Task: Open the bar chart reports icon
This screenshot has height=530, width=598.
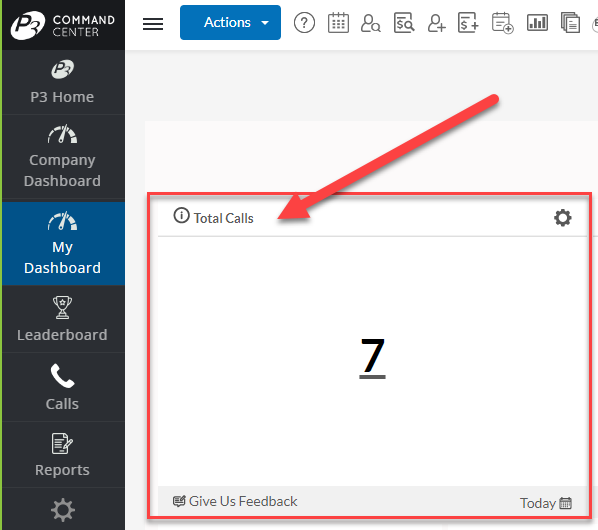Action: (537, 22)
